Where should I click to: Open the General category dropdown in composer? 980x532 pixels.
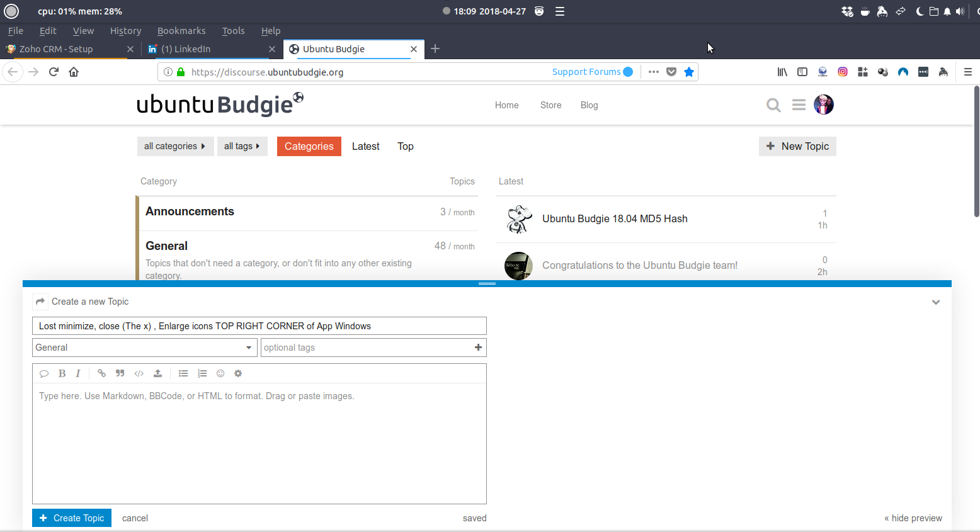[x=144, y=348]
